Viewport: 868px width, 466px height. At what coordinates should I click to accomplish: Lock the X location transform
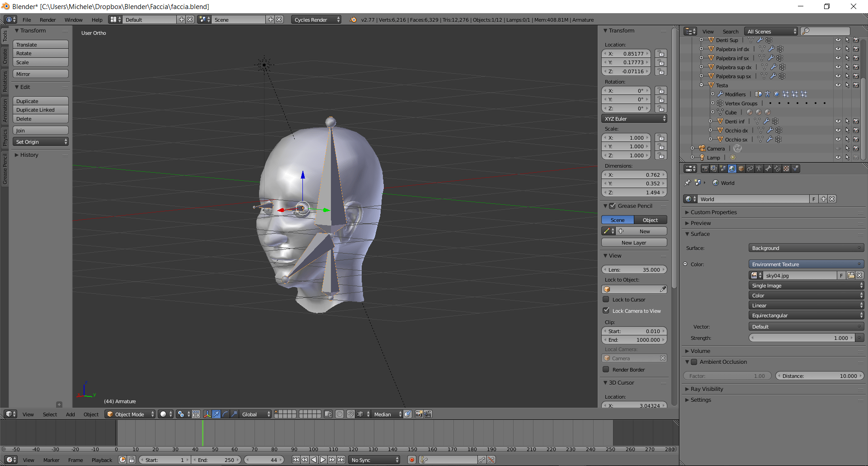pyautogui.click(x=661, y=53)
